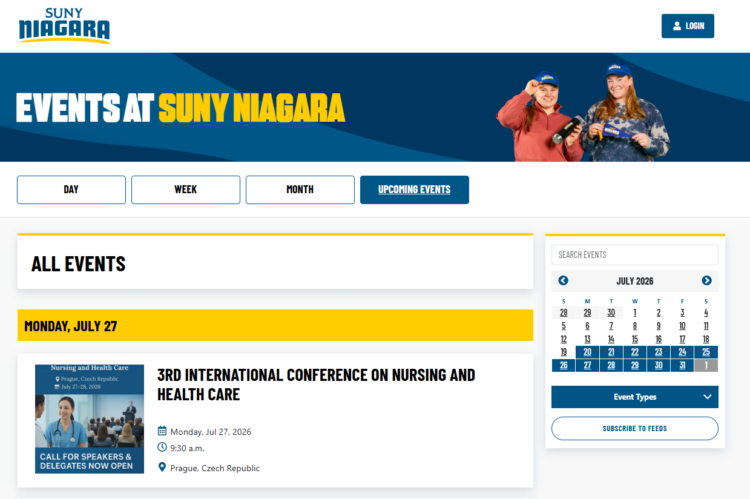The height and width of the screenshot is (499, 750).
Task: Switch to the Week view tab
Action: 186,189
